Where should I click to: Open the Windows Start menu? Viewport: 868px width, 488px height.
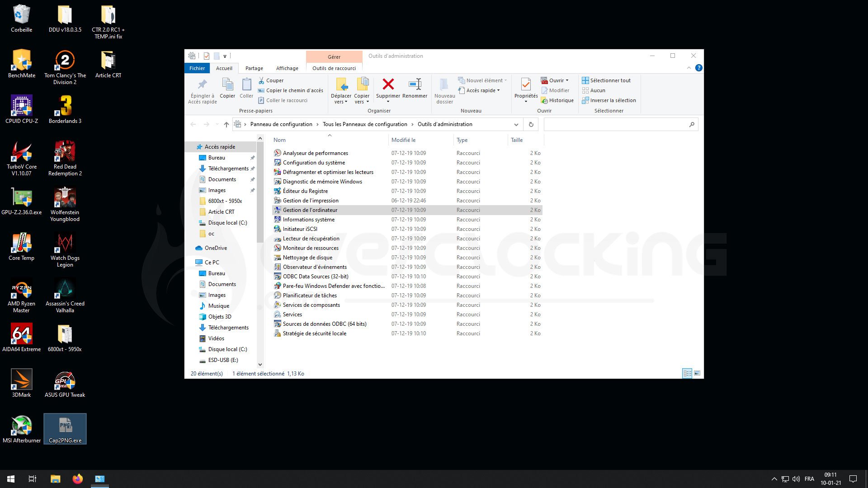[11, 479]
